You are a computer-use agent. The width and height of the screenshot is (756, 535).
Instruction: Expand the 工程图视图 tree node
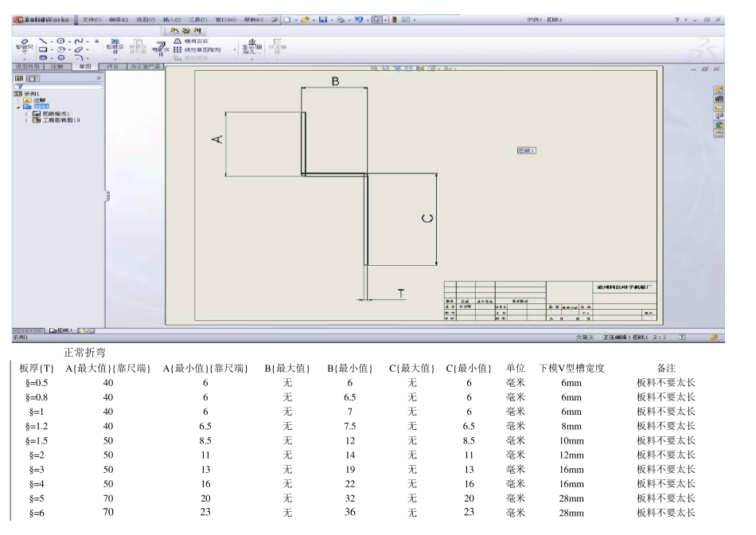26,120
